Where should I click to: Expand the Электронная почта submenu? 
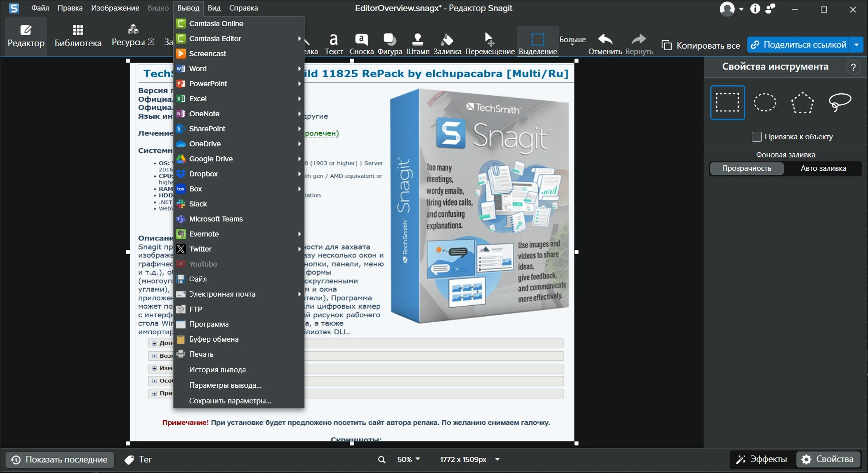300,294
